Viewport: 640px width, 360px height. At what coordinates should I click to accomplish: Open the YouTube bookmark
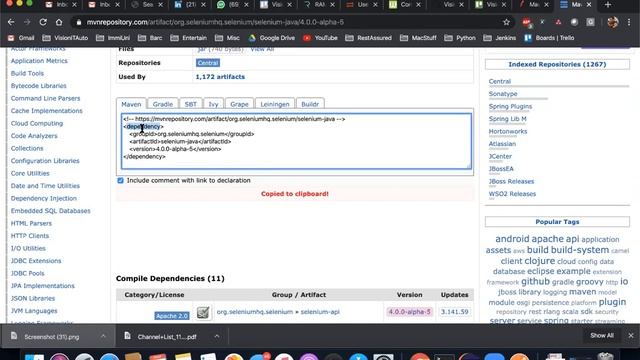coord(320,38)
